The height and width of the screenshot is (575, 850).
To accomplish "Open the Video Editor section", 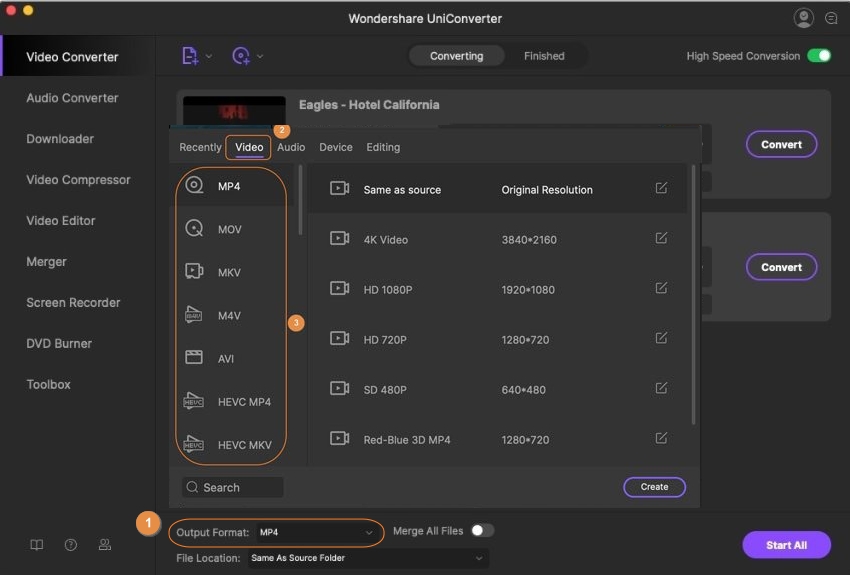I will (61, 221).
